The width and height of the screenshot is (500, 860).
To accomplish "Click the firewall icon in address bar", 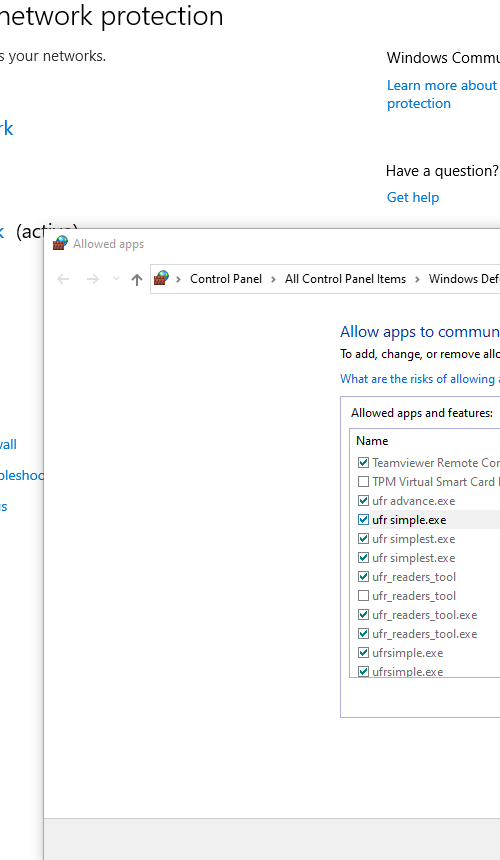I will pos(161,278).
